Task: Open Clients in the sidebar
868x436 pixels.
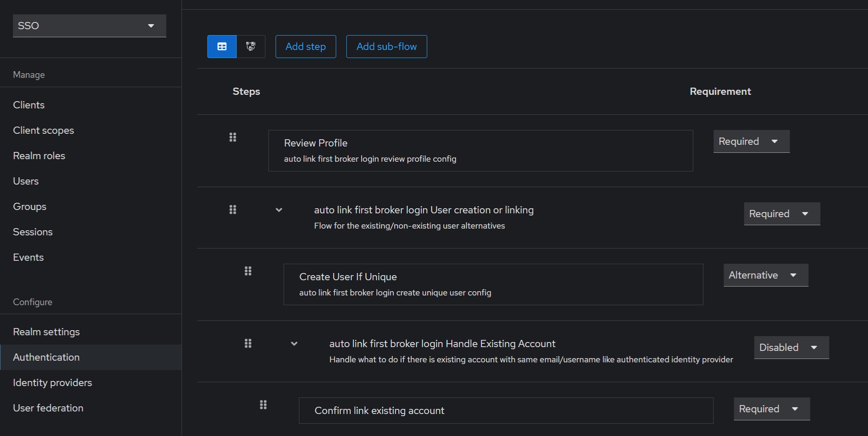Action: point(29,105)
